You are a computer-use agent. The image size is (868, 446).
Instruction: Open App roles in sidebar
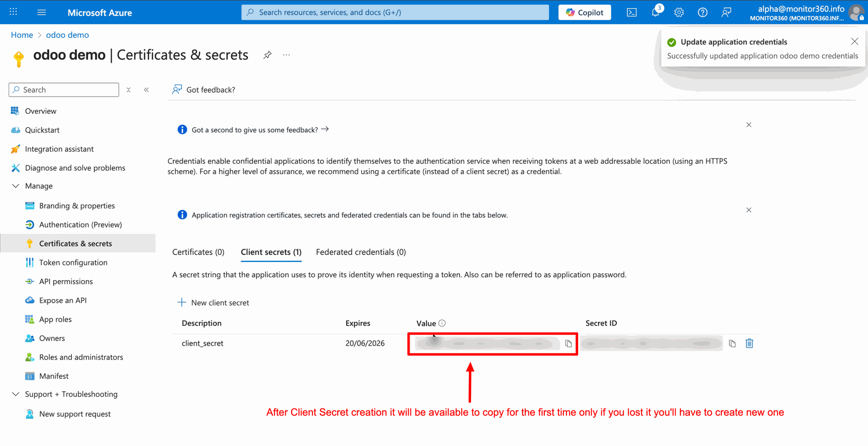[55, 319]
